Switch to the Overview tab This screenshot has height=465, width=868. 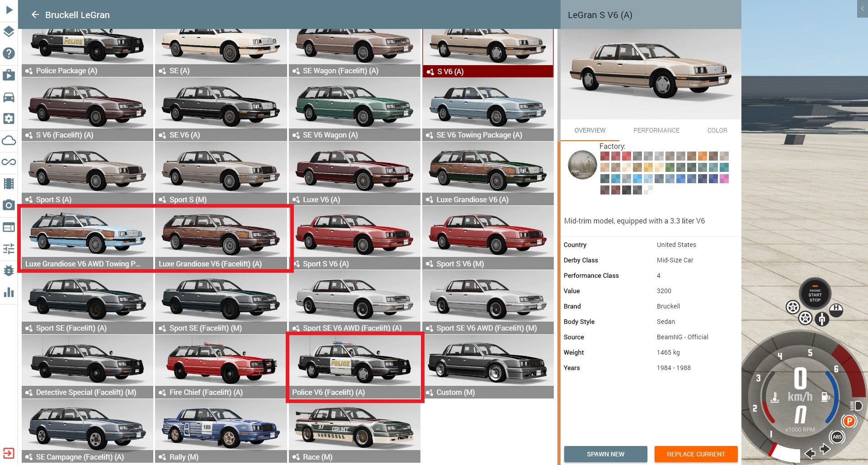coord(590,130)
